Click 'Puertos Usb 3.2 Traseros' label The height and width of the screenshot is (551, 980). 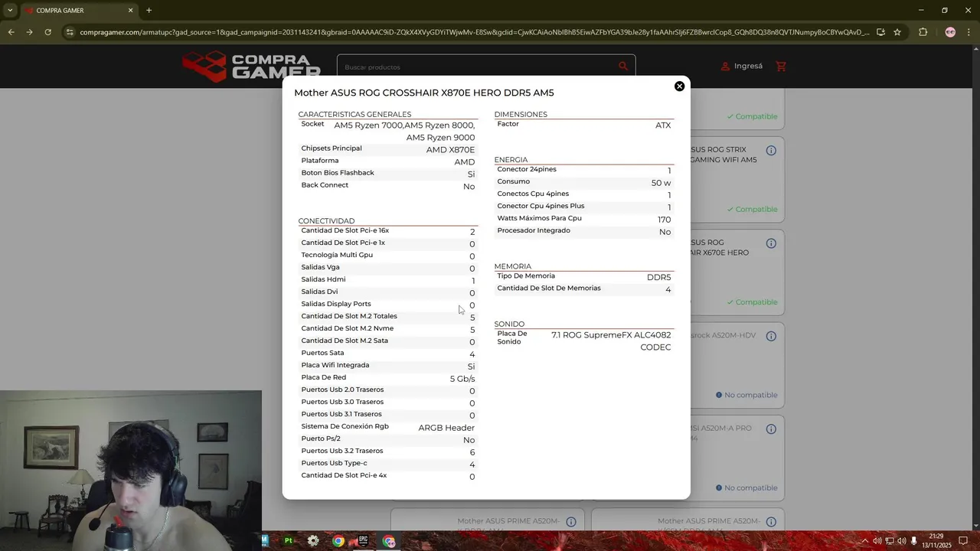(x=342, y=451)
